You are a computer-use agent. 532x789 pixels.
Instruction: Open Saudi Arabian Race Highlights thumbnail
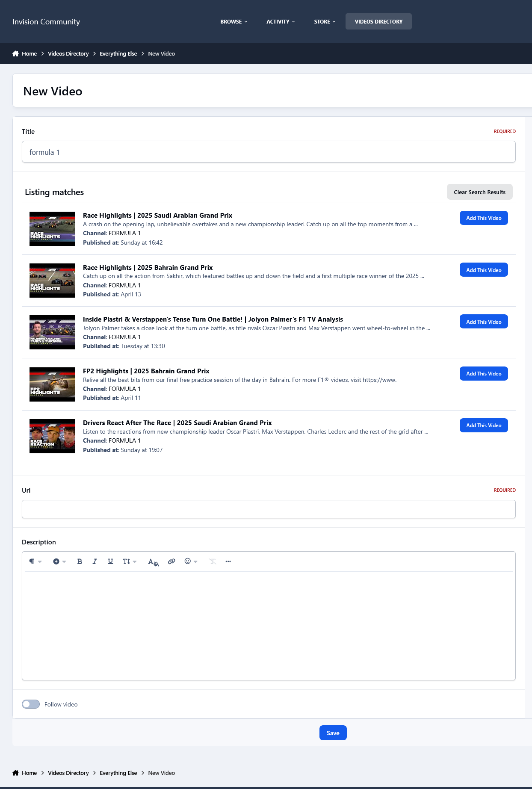[x=52, y=229]
